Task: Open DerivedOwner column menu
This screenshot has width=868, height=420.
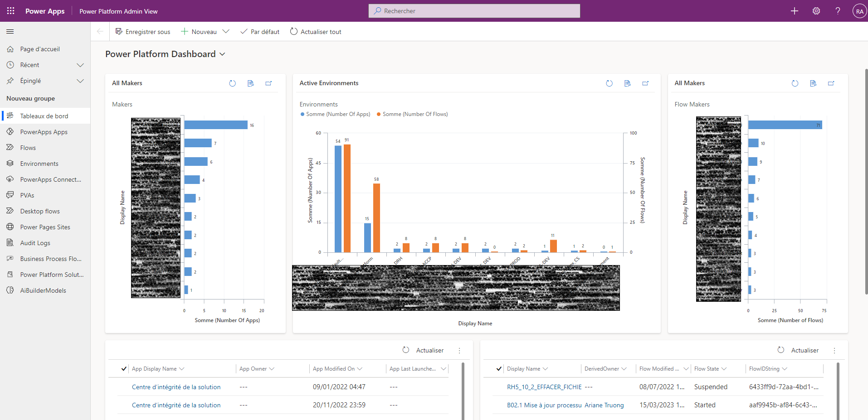Action: pyautogui.click(x=624, y=369)
